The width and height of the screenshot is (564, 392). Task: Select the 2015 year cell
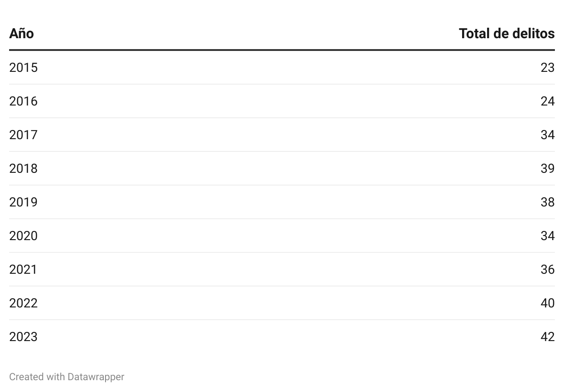tap(23, 68)
